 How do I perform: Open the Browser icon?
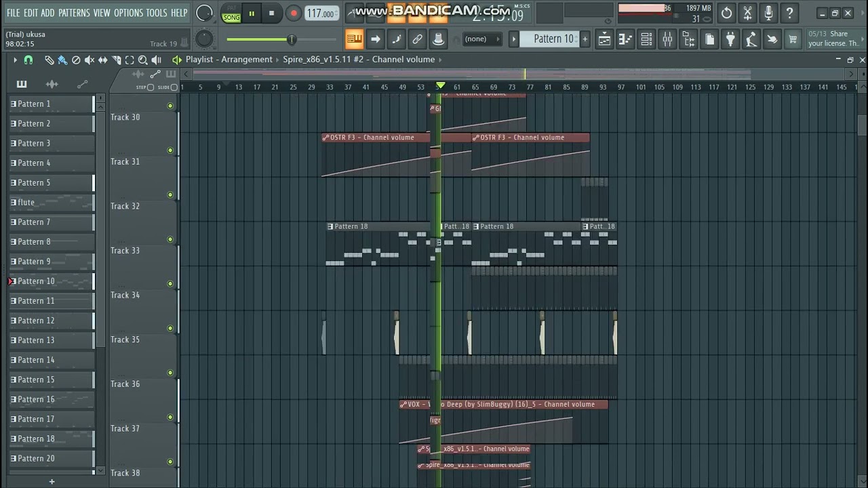pyautogui.click(x=688, y=40)
